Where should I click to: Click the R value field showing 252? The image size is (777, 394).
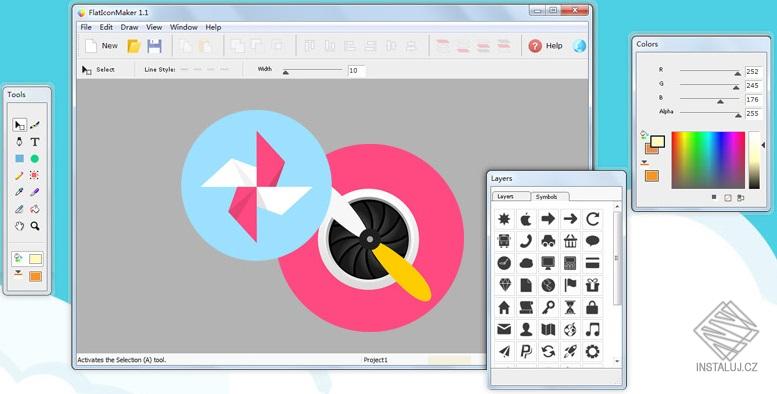(753, 71)
